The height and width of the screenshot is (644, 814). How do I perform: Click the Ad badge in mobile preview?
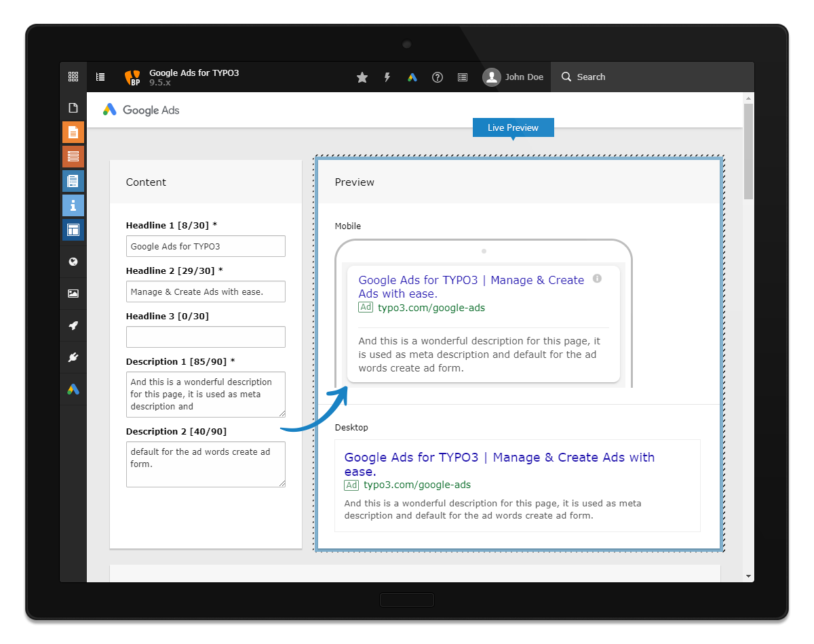click(366, 307)
